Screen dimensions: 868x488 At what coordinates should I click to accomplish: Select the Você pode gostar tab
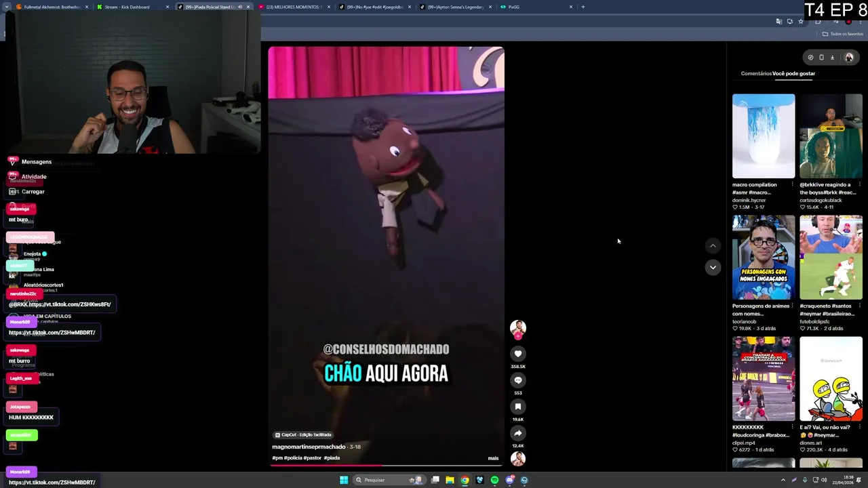(x=793, y=73)
